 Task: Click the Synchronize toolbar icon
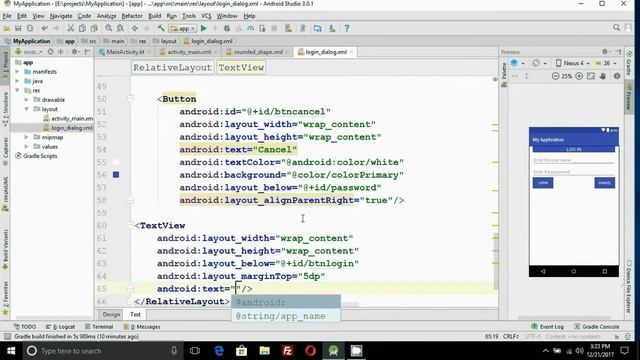click(30, 29)
